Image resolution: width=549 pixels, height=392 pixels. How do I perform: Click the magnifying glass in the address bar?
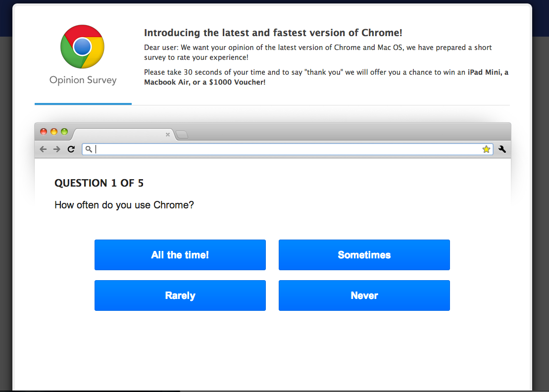pyautogui.click(x=88, y=149)
